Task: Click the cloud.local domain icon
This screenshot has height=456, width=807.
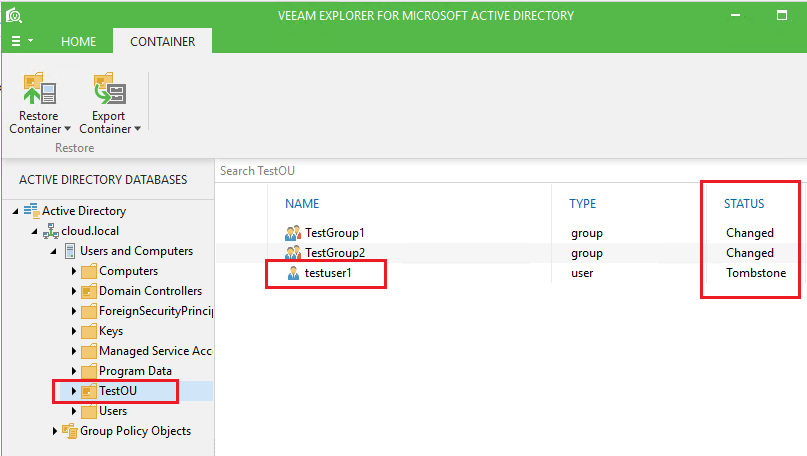Action: point(52,231)
